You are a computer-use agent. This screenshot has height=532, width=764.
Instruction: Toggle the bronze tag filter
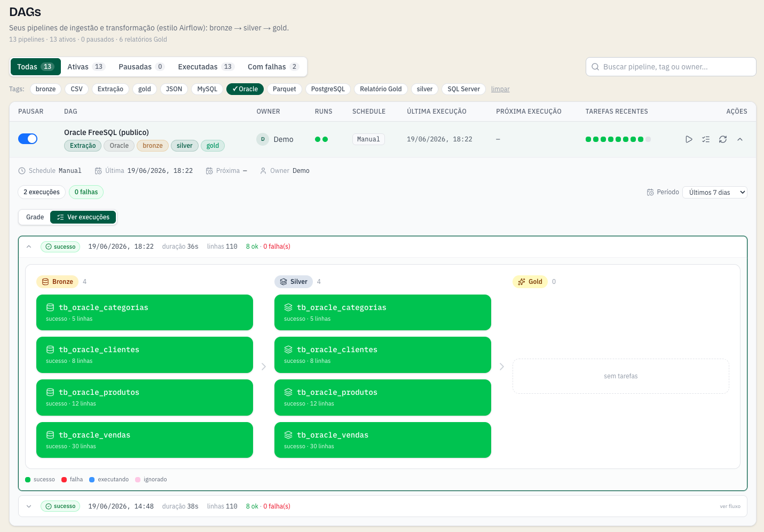(x=45, y=89)
